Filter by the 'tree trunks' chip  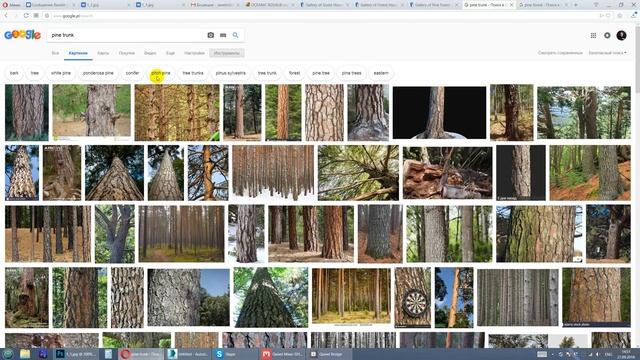tap(193, 73)
